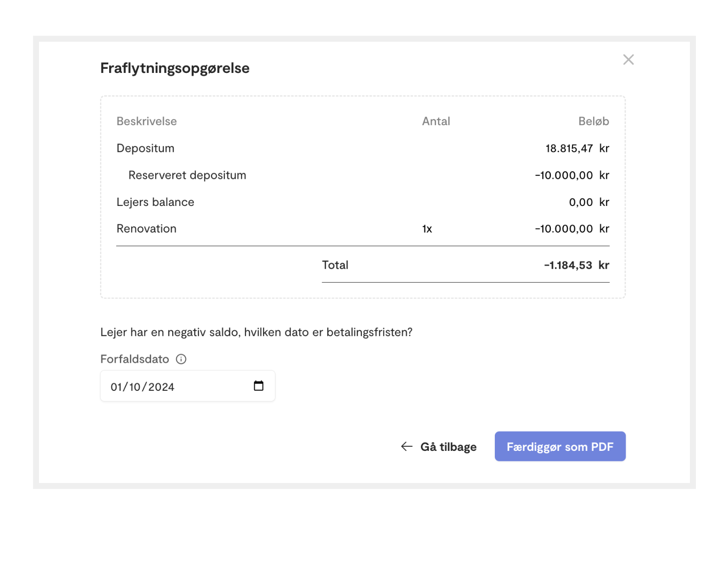Image resolution: width=728 pixels, height=566 pixels.
Task: Click the Beskrivelse column header
Action: [x=146, y=121]
